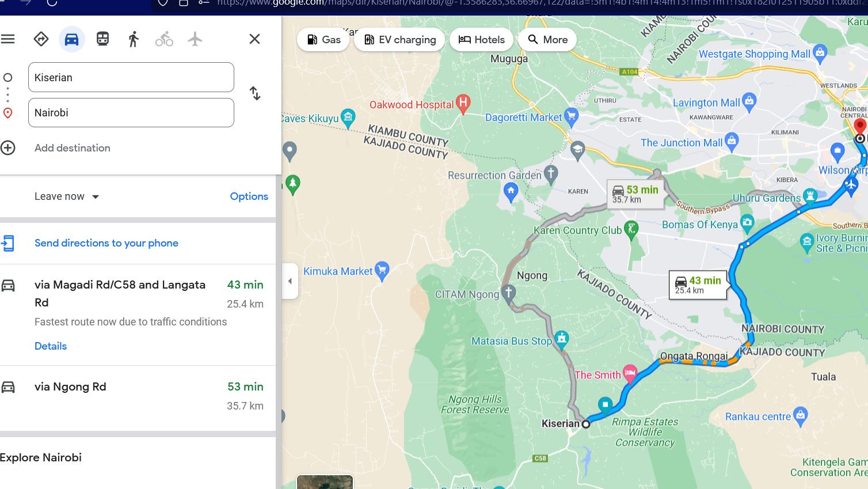Close the directions panel
Image resolution: width=868 pixels, height=489 pixels.
254,39
